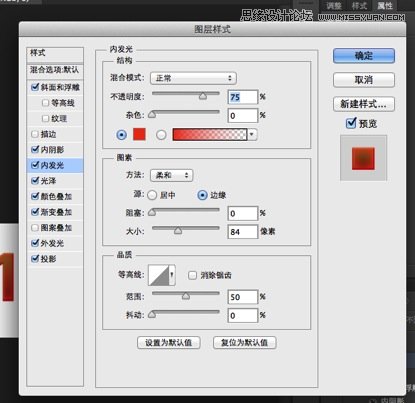Open the 混合模式 dropdown
415x403 pixels.
pos(193,78)
